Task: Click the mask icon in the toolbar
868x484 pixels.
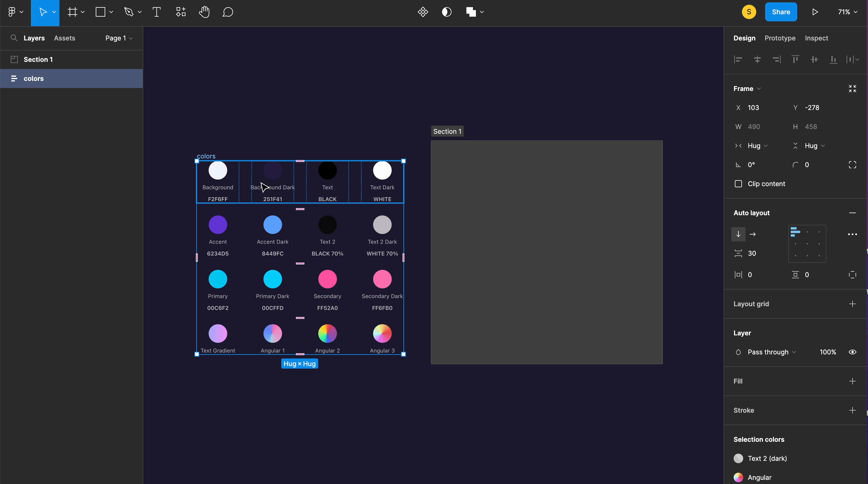Action: tap(446, 12)
